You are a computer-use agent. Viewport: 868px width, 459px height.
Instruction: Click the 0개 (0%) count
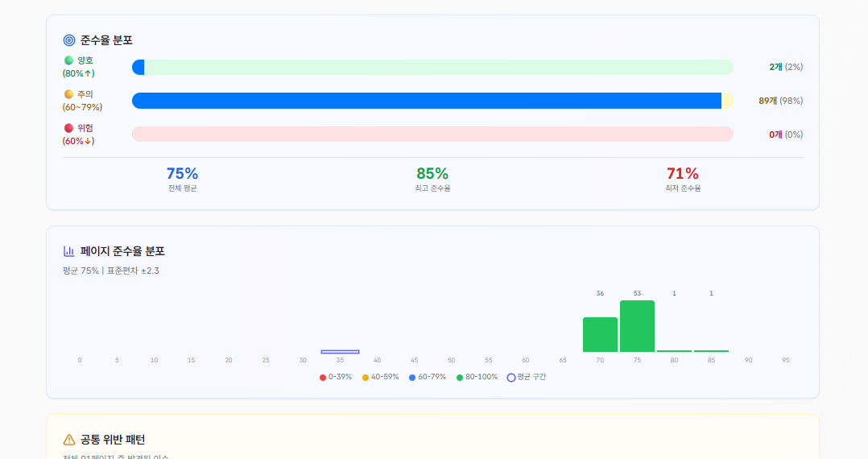[786, 134]
